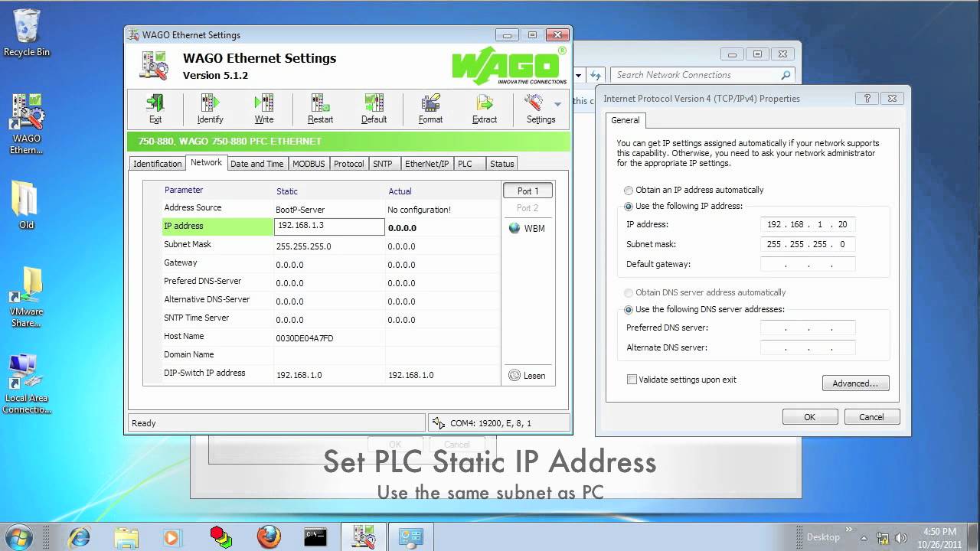The image size is (980, 551).
Task: Open the MODBUS tab
Action: (x=309, y=164)
